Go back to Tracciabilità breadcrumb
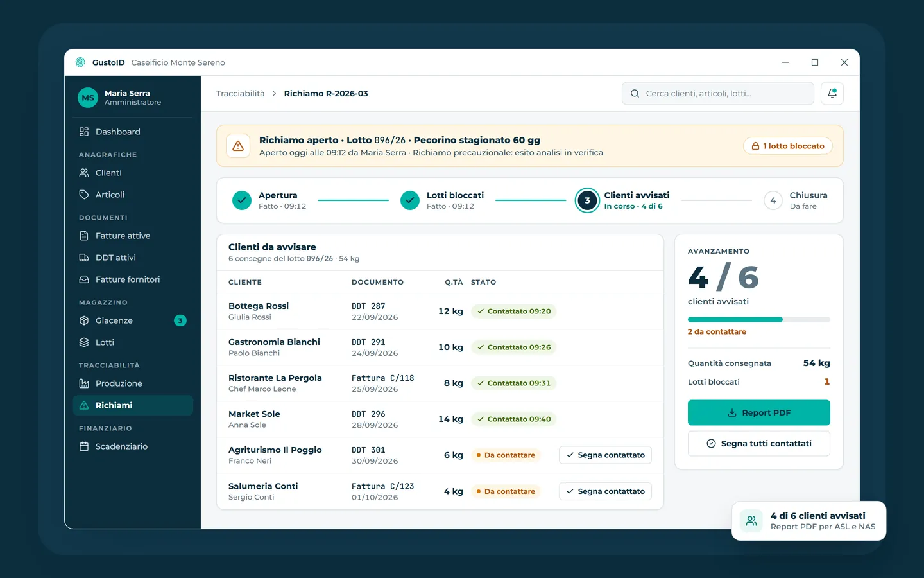Viewport: 924px width, 578px height. point(241,94)
